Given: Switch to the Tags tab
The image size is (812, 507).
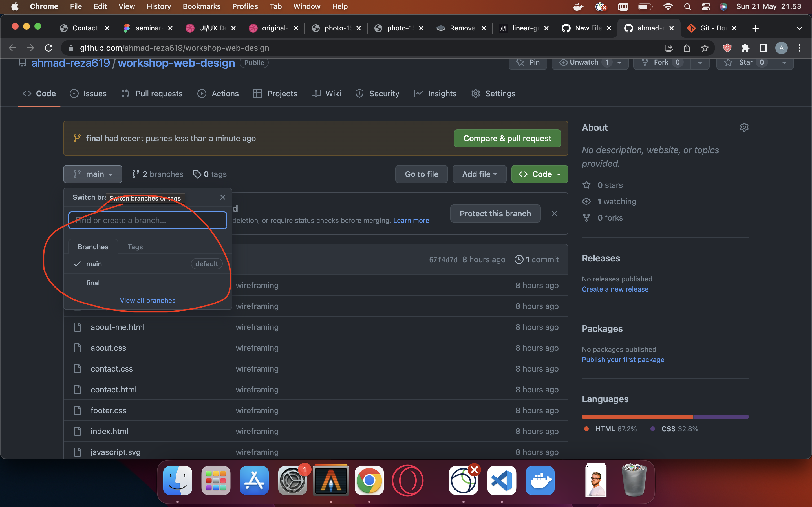Looking at the screenshot, I should [x=135, y=246].
